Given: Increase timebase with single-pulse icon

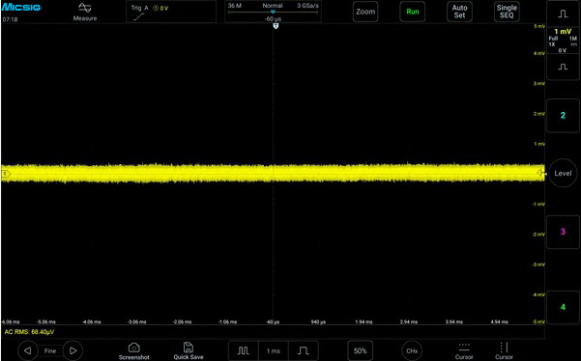Looking at the screenshot, I should coord(303,351).
